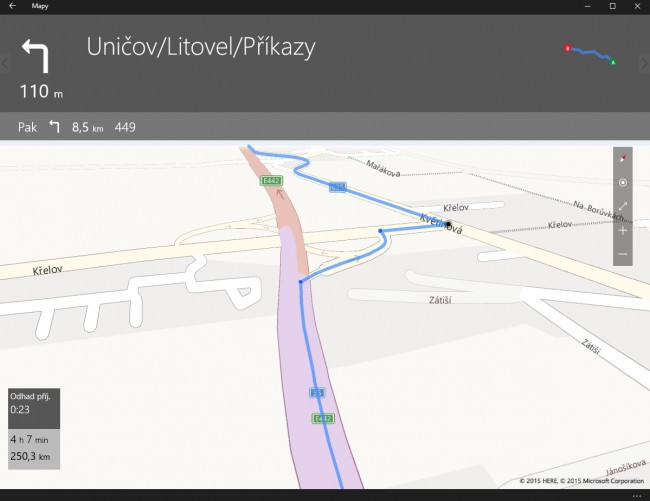Zoom in with the plus button
Image resolution: width=650 pixels, height=501 pixels.
tap(623, 230)
